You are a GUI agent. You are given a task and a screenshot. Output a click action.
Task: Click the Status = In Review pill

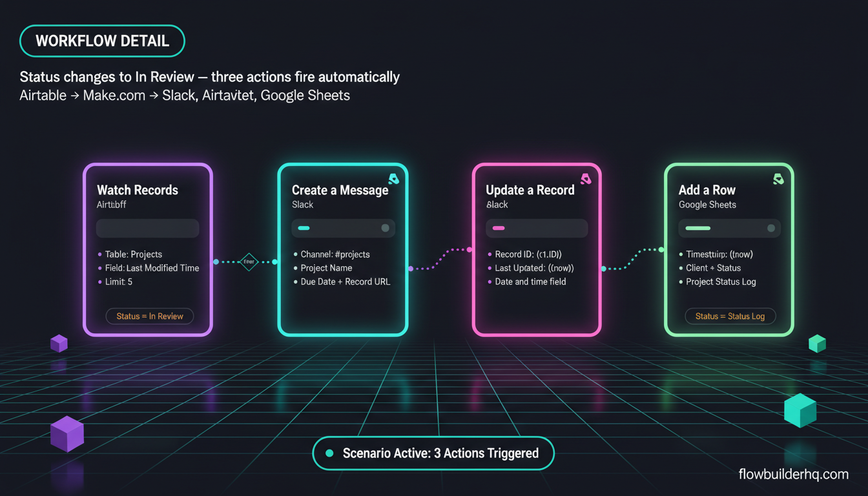point(150,316)
